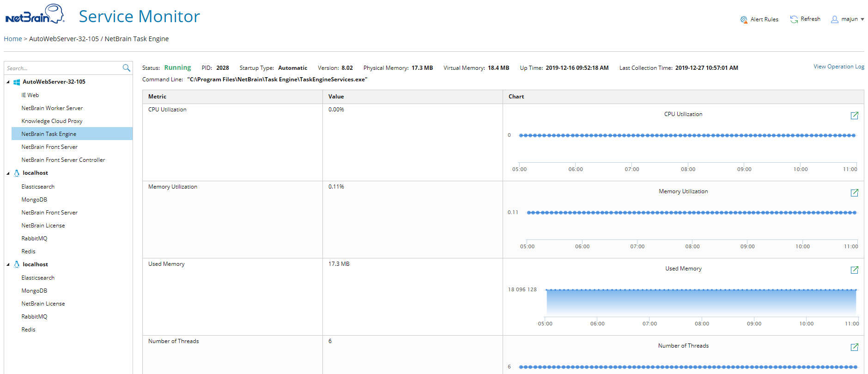
Task: Click the 18 096 128 chart axis label
Action: coord(522,289)
